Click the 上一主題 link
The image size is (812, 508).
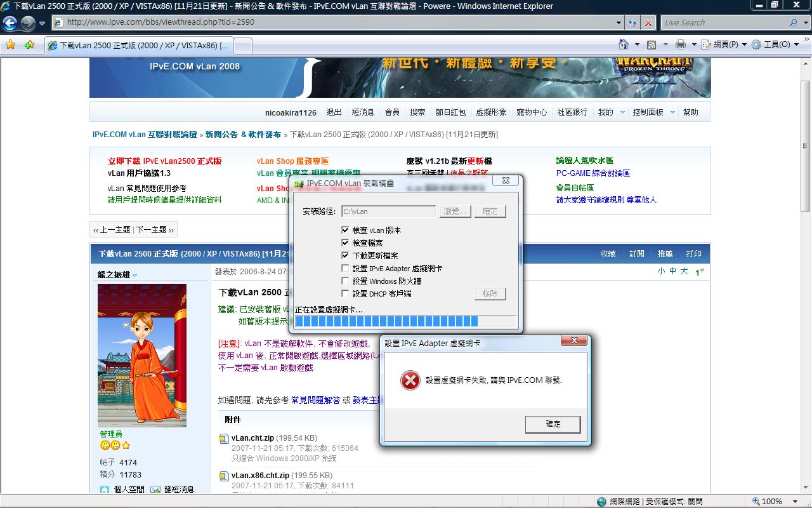click(115, 230)
